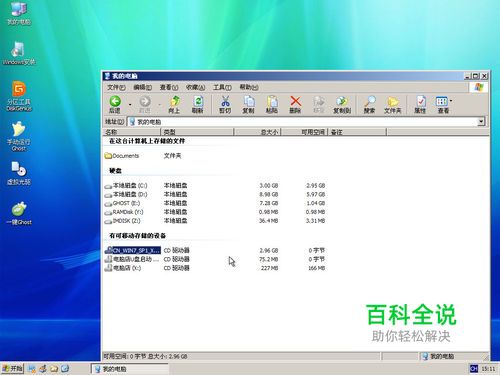
Task: Click the Copy To (复制到) toolbar icon
Action: [342, 104]
